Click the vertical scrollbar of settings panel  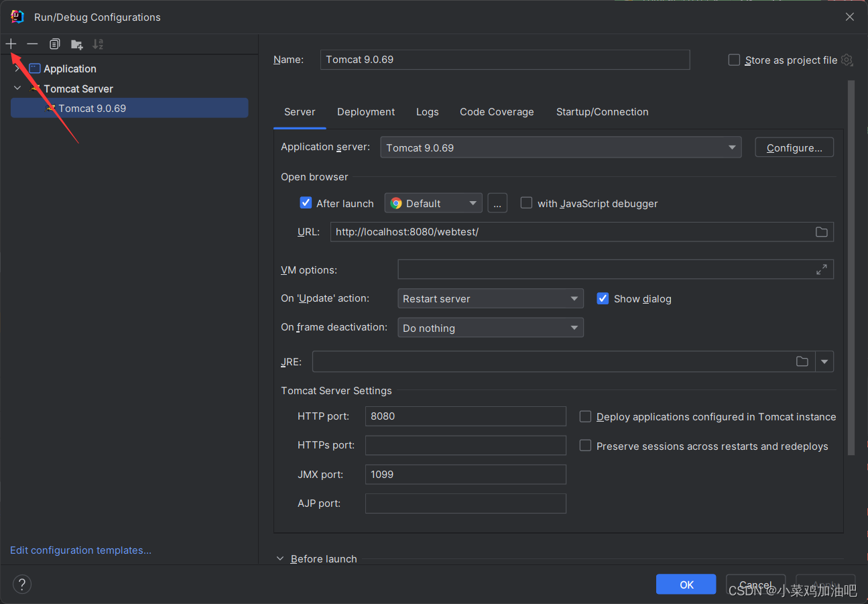tap(851, 268)
